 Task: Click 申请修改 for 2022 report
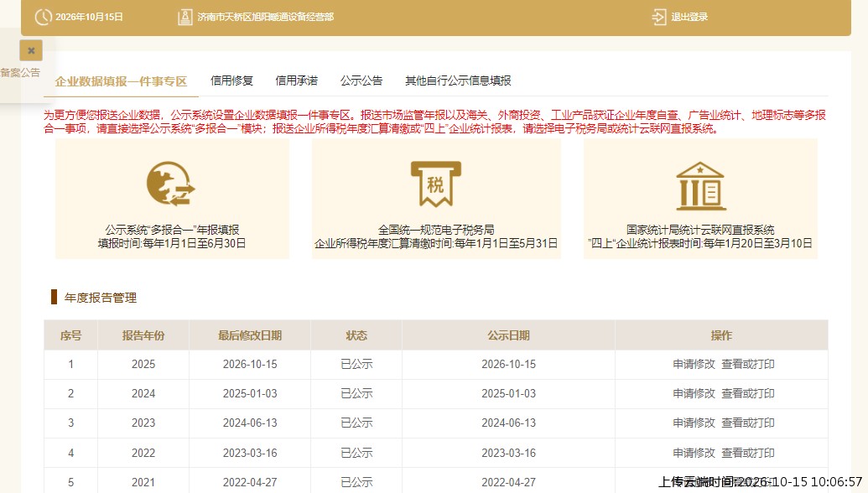click(694, 453)
